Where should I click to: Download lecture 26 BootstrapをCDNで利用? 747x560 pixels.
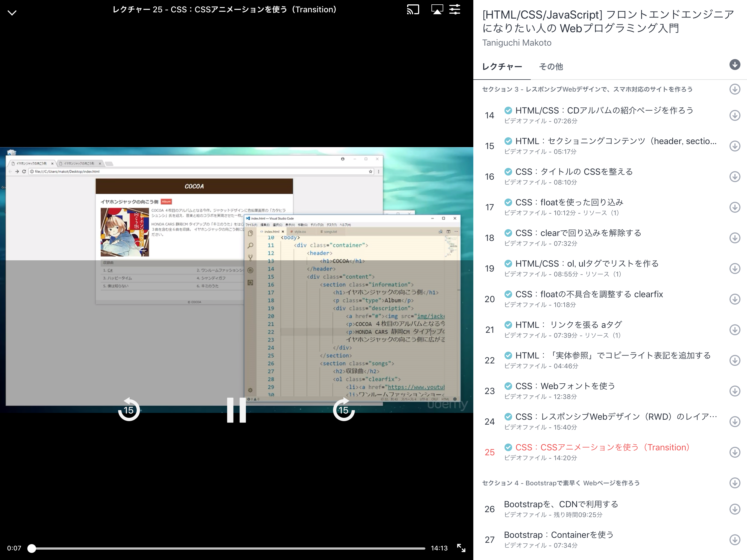pos(734,509)
